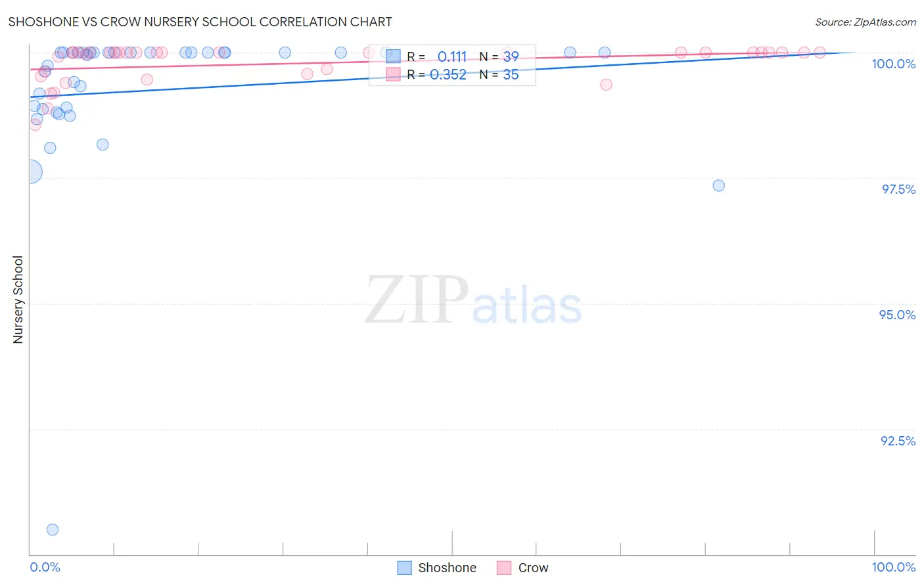
Task: Click the chart title text
Action: [x=200, y=22]
